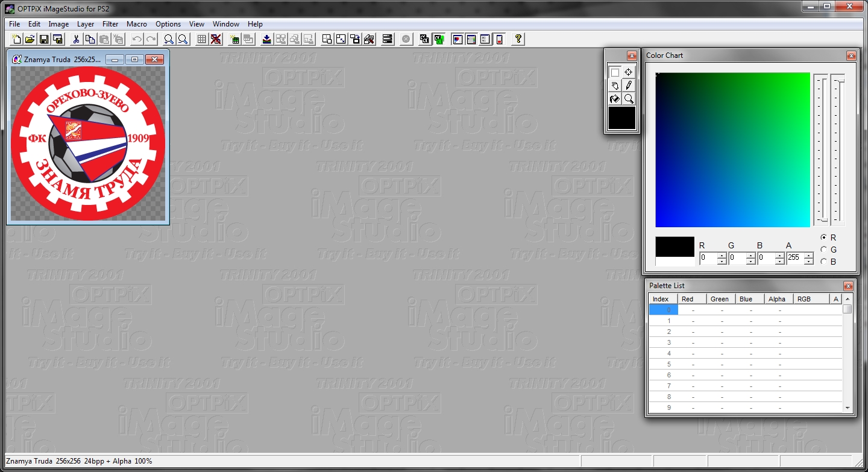Image resolution: width=868 pixels, height=472 pixels.
Task: Click the A alpha input field showing 255
Action: pos(795,259)
